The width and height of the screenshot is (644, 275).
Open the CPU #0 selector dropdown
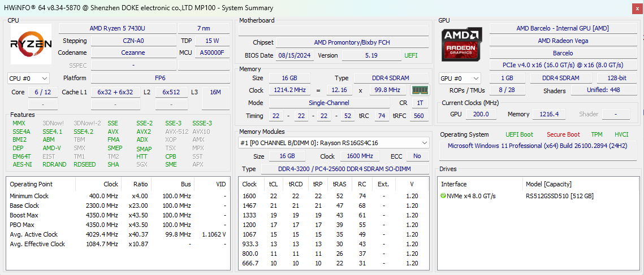(x=28, y=78)
